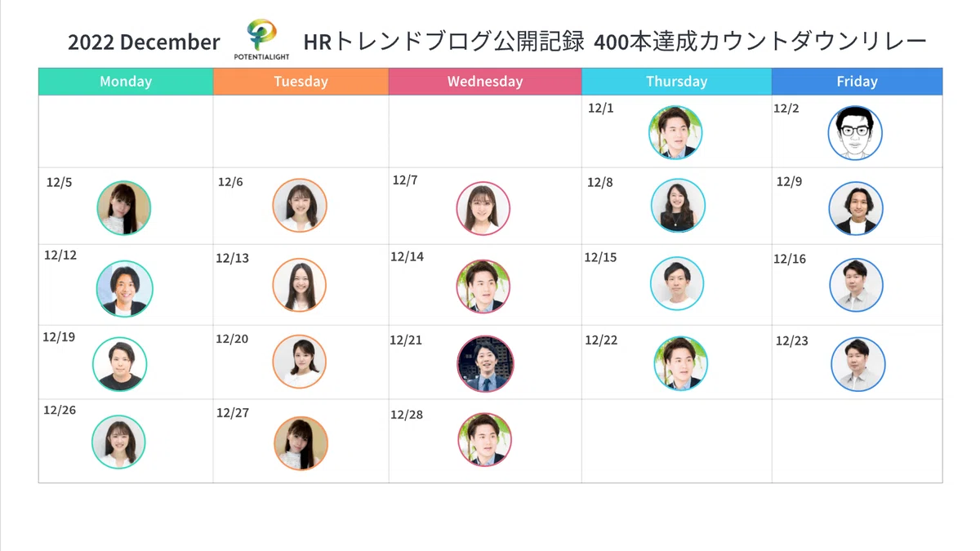Open the 12/23 profile photo
The height and width of the screenshot is (551, 980).
858,364
